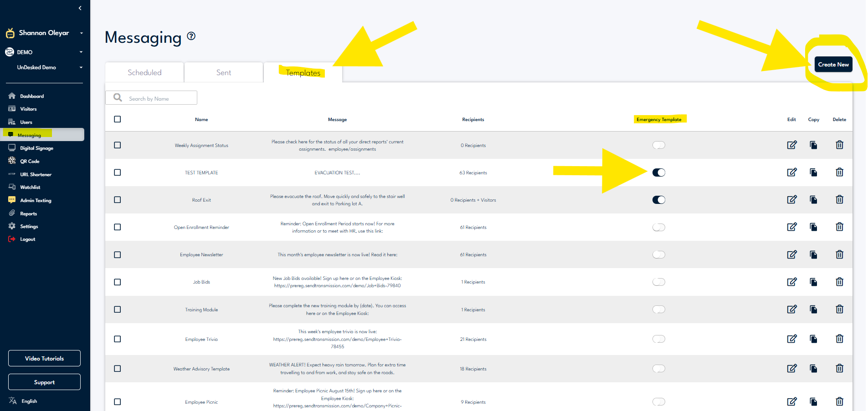Copy the TEST TEMPLATE row
Image resolution: width=868 pixels, height=411 pixels.
click(x=813, y=173)
